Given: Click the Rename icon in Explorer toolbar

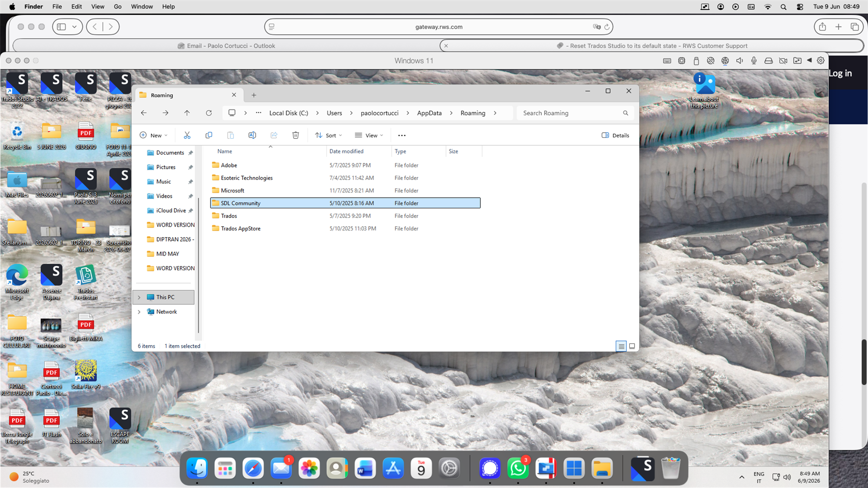Looking at the screenshot, I should tap(252, 135).
